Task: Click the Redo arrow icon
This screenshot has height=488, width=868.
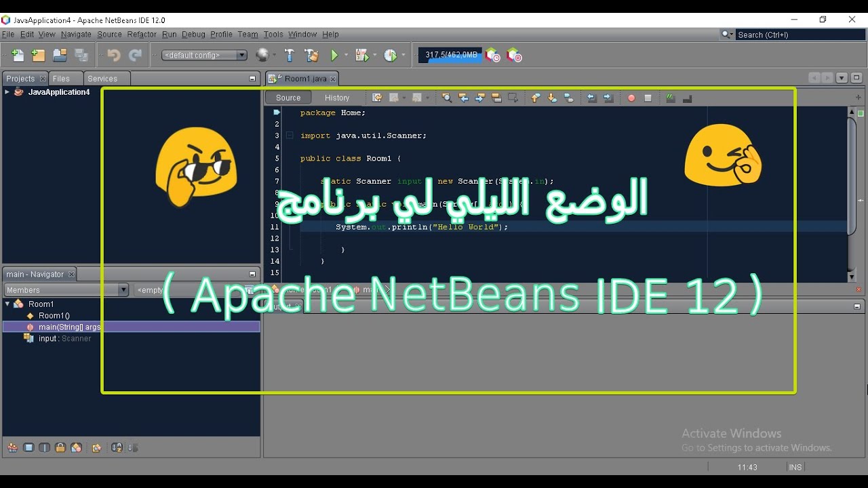Action: pos(136,56)
